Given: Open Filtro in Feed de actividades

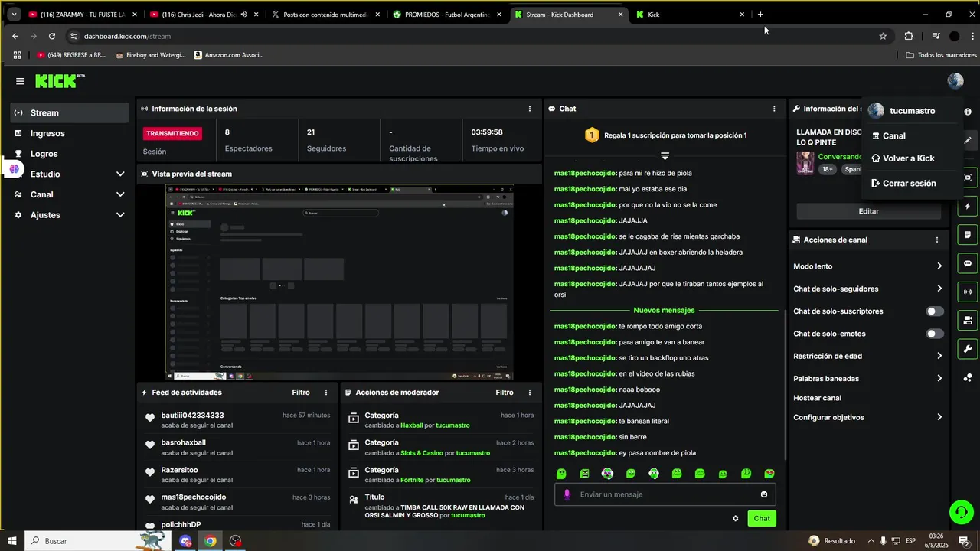Looking at the screenshot, I should pyautogui.click(x=301, y=393).
